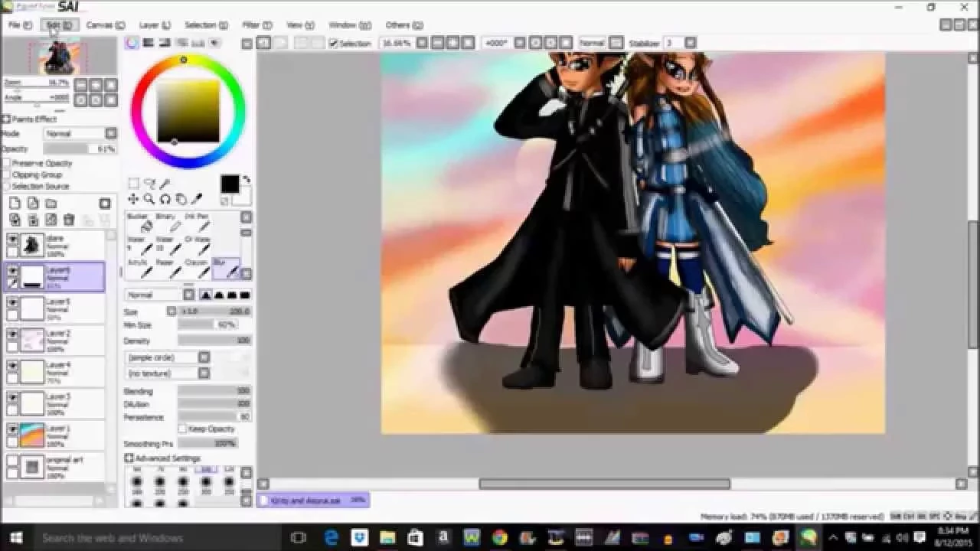The height and width of the screenshot is (551, 980).
Task: Choose the Crayon brush tool
Action: click(x=198, y=269)
